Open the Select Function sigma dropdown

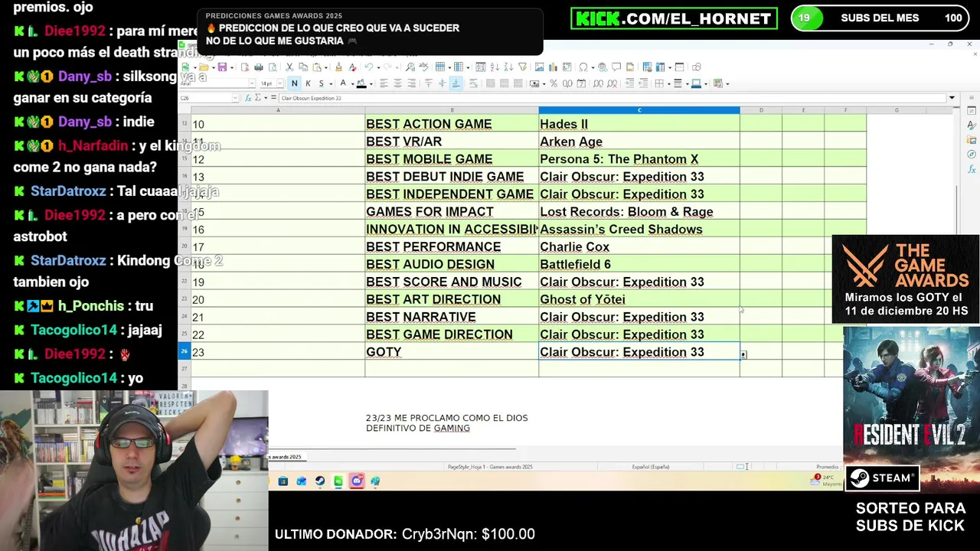click(266, 98)
